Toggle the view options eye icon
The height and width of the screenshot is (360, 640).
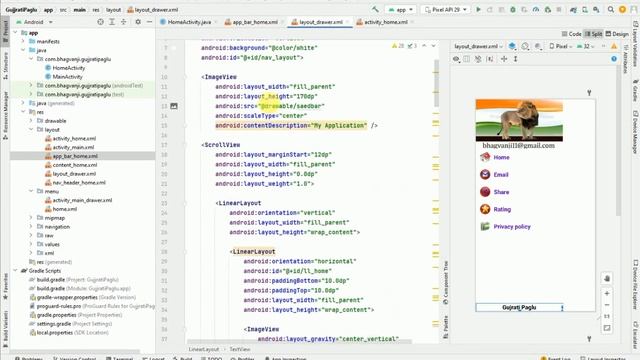(456, 59)
